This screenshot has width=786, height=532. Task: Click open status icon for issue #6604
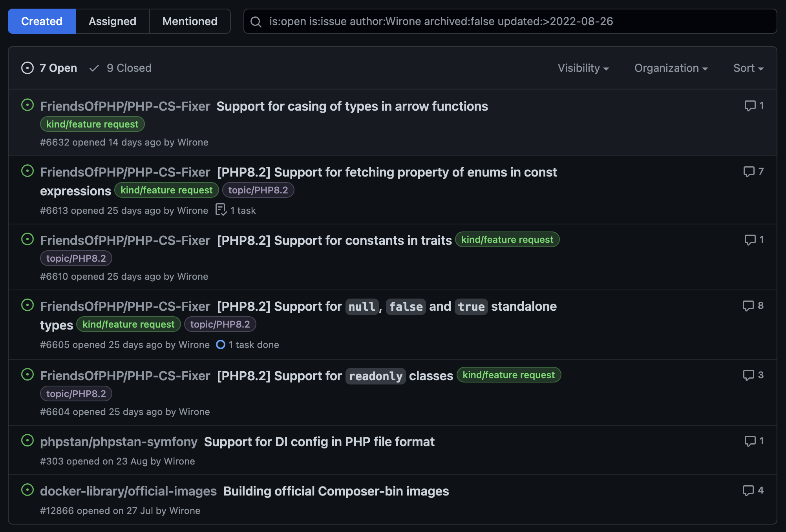tap(27, 375)
